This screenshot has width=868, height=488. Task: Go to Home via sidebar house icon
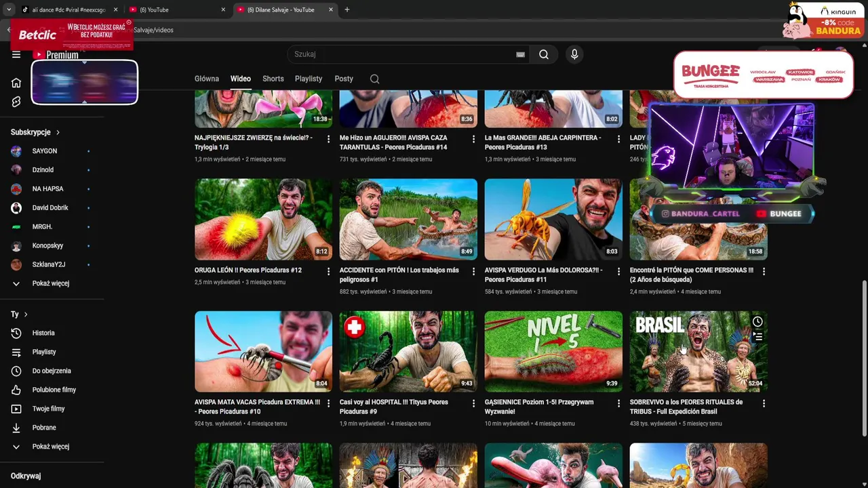pyautogui.click(x=16, y=83)
